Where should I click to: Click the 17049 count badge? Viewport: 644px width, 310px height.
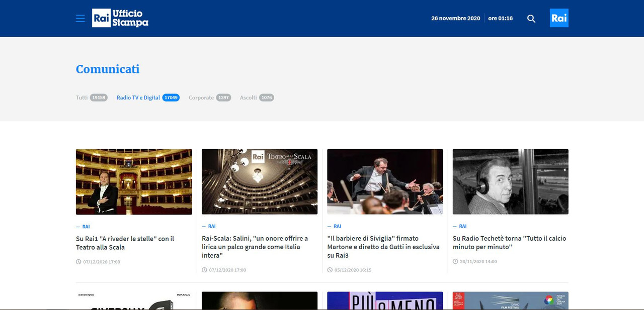point(171,97)
